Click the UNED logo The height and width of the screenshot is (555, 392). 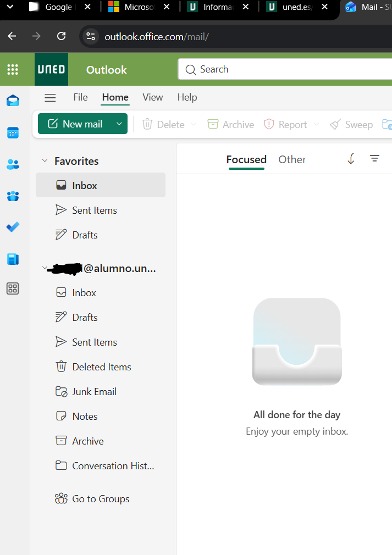pos(51,69)
